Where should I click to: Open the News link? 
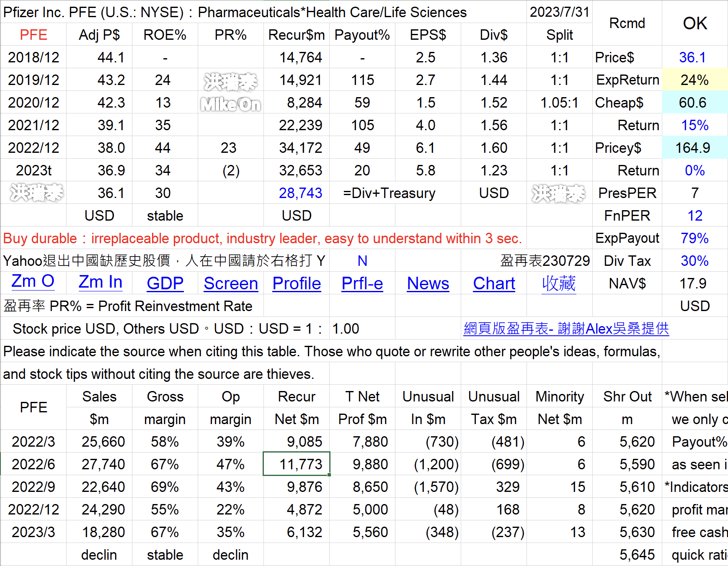428,284
